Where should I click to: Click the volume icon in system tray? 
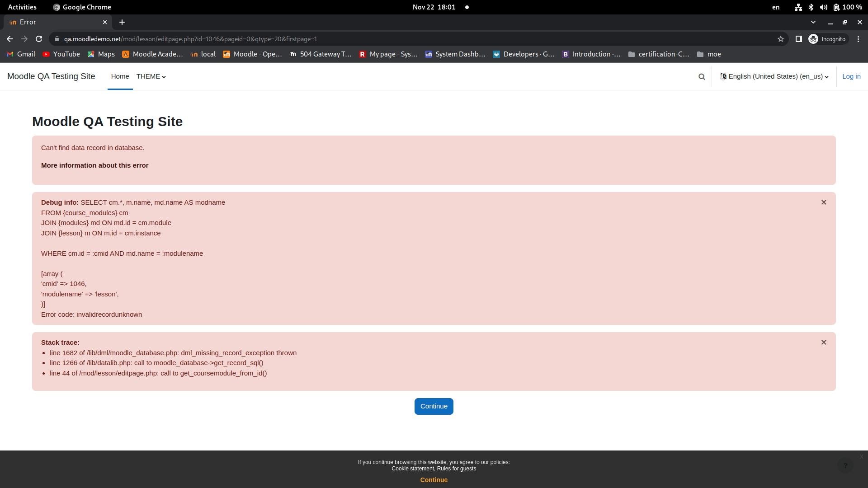click(824, 7)
